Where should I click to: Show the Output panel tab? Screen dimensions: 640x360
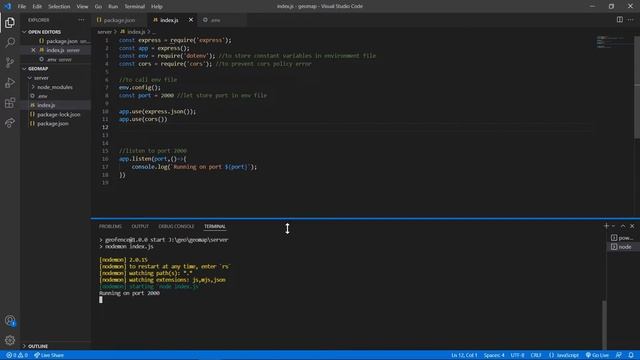coord(140,226)
